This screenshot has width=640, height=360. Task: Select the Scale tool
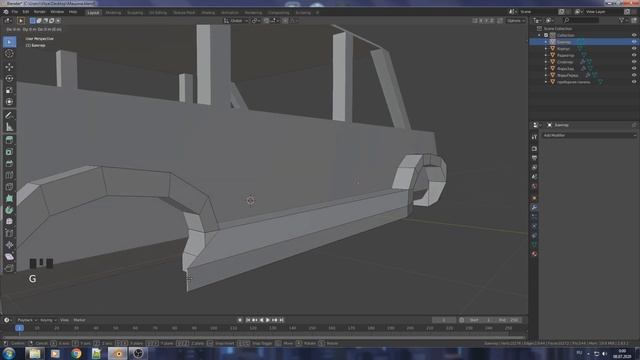tap(9, 90)
